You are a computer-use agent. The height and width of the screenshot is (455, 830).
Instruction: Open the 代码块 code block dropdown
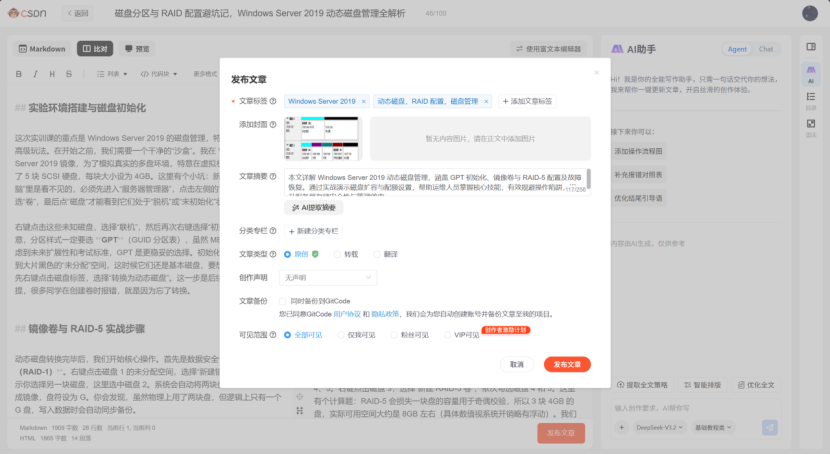coord(159,74)
